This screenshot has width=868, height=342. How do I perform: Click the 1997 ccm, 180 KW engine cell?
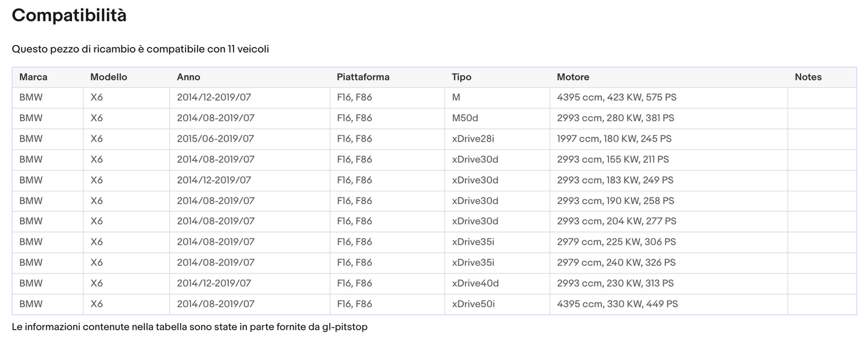click(x=614, y=139)
